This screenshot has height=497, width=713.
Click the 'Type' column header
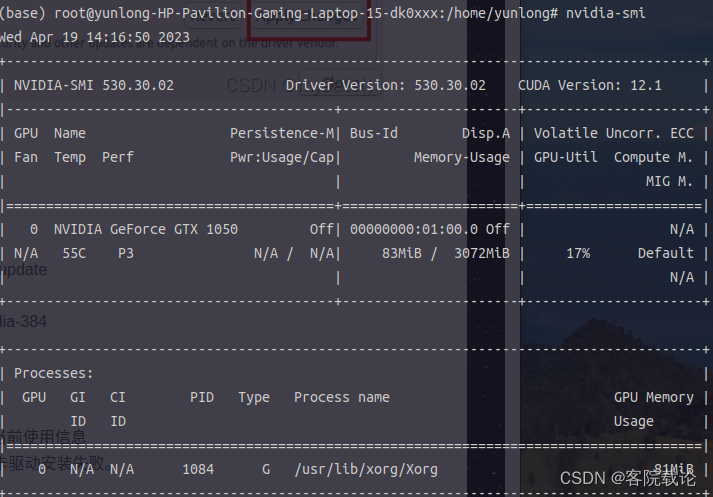(254, 397)
